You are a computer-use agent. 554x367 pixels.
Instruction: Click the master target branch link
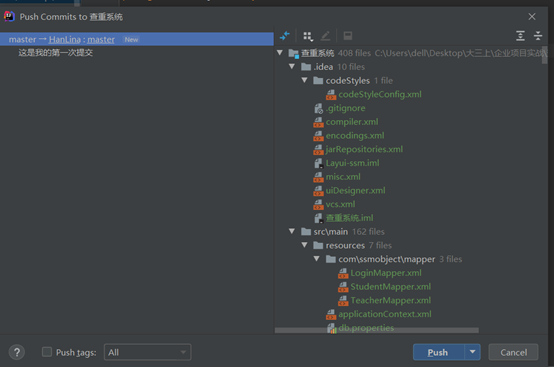(x=101, y=40)
